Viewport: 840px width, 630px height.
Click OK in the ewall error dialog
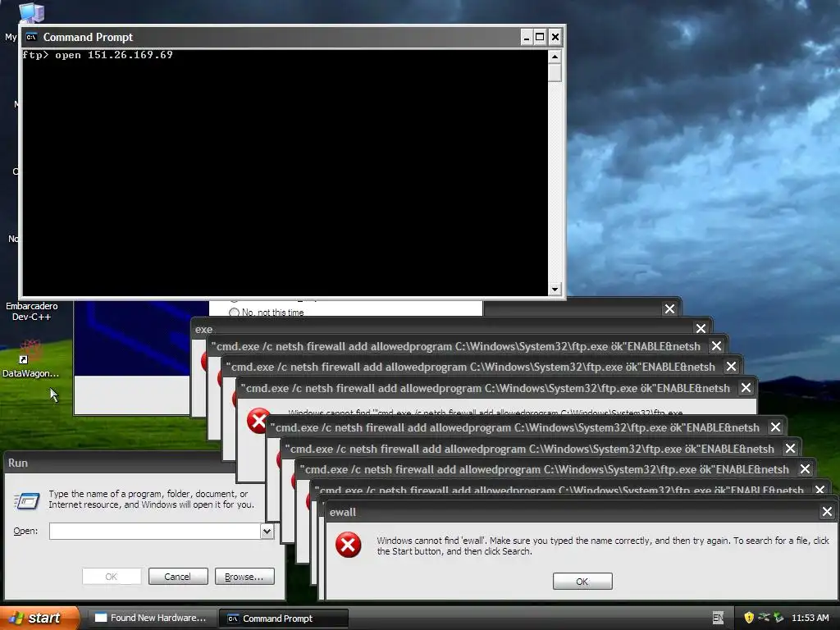[582, 582]
